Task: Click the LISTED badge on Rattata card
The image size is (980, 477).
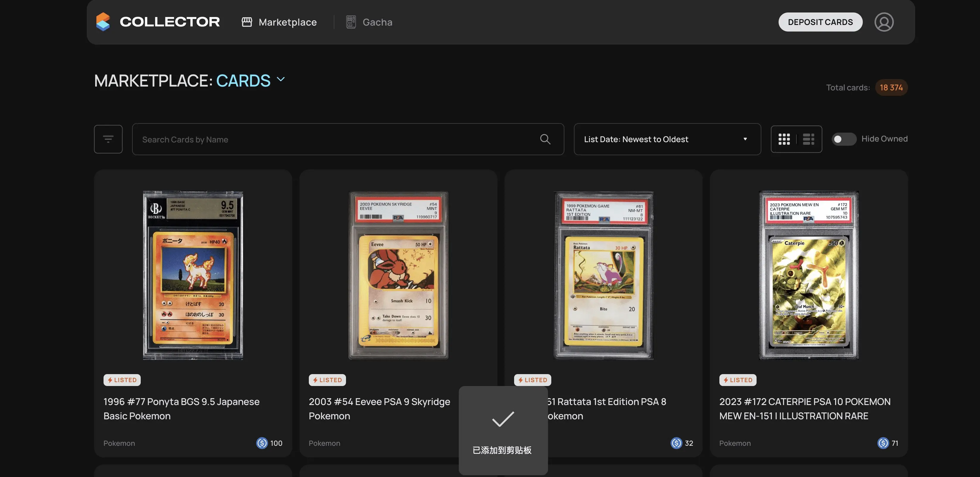Action: click(x=533, y=380)
